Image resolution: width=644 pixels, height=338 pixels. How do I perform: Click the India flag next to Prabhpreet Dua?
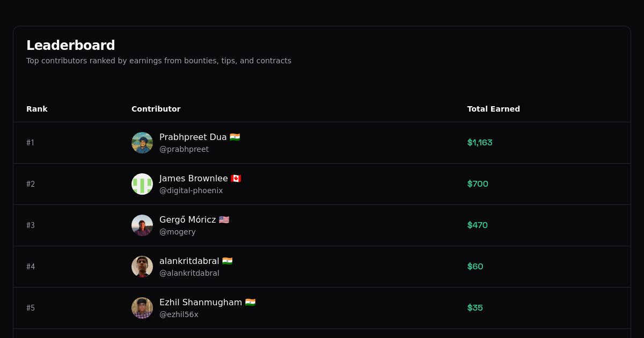[x=235, y=137]
